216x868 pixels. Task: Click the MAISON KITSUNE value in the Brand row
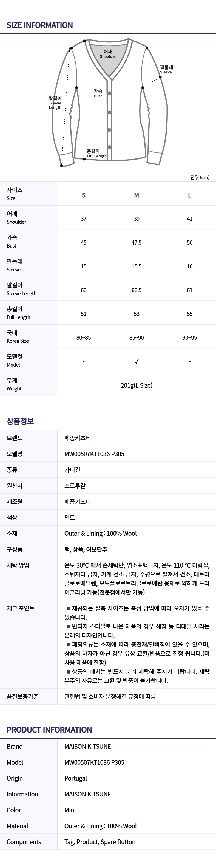88,746
